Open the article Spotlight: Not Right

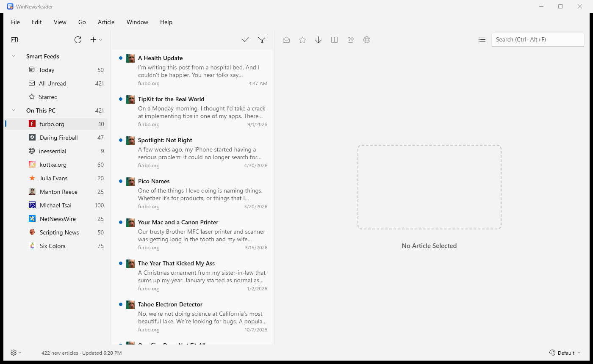(193, 152)
